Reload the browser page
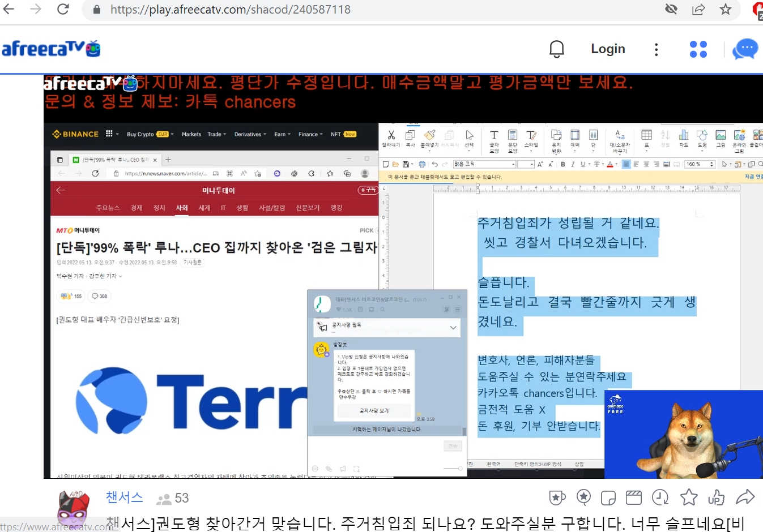Viewport: 763px width, 532px height. [63, 9]
